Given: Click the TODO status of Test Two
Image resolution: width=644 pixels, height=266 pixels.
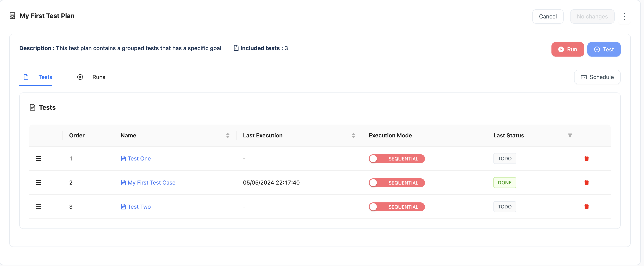Looking at the screenshot, I should coord(504,207).
